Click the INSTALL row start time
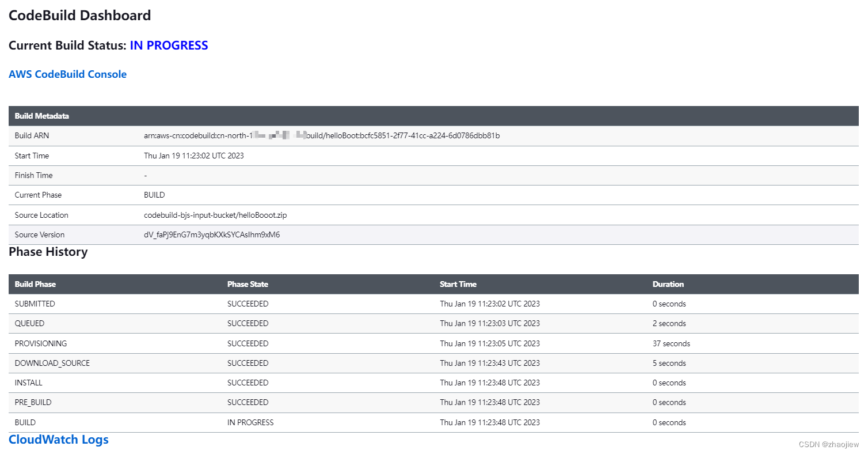 point(490,383)
